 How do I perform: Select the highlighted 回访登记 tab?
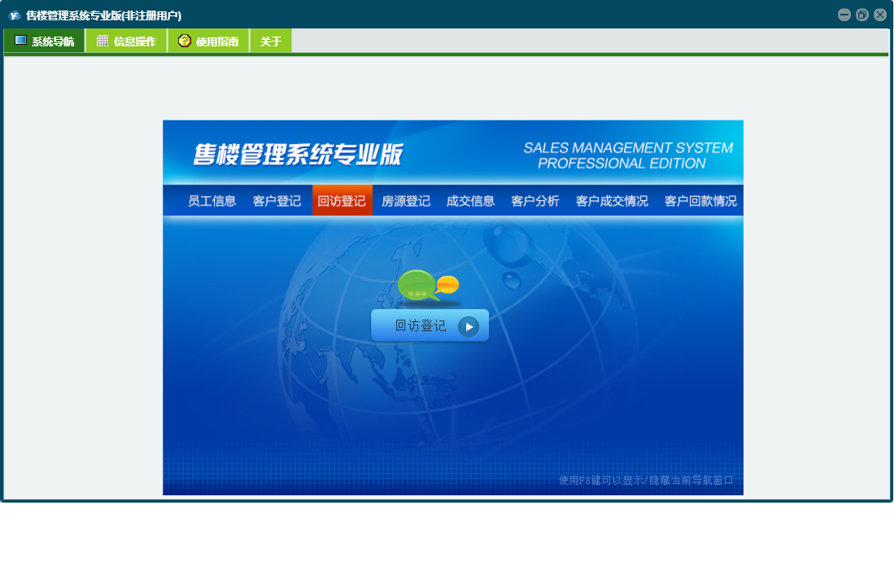[342, 201]
